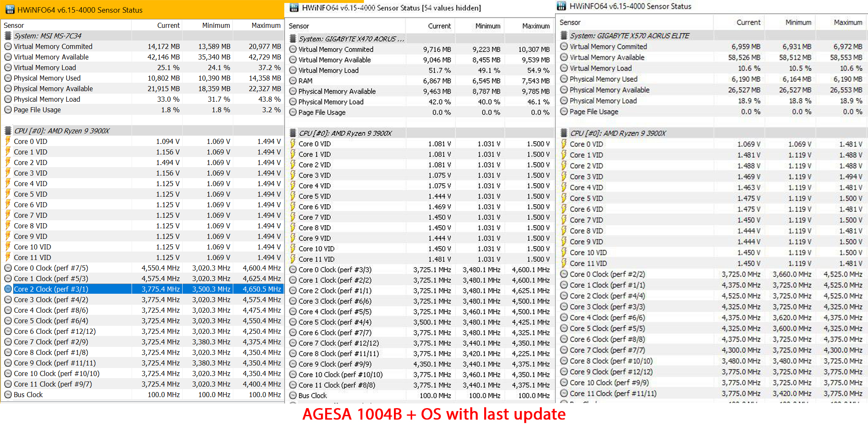868x433 pixels.
Task: Select 'Physical Memory Available' in the MSI window
Action: (x=143, y=89)
